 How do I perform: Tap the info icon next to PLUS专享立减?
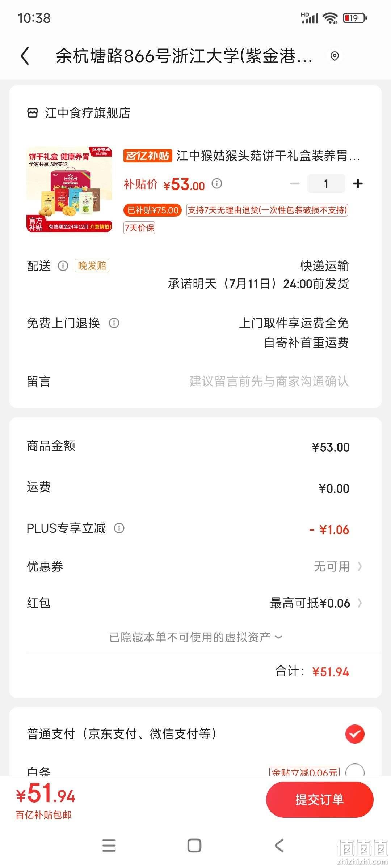[119, 528]
